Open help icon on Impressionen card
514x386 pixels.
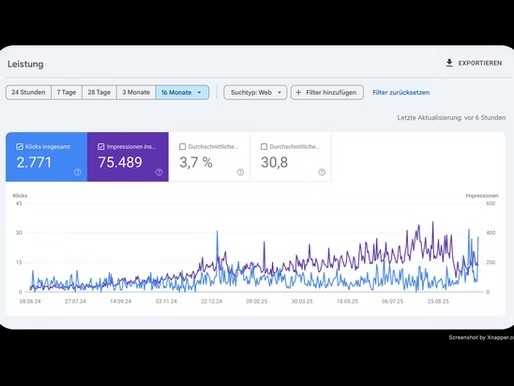(159, 172)
